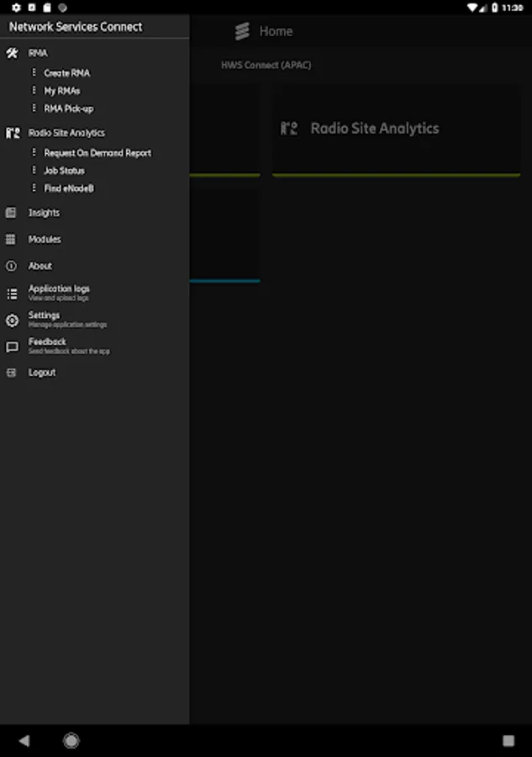Open Settings to manage application
532x757 pixels.
pos(67,319)
